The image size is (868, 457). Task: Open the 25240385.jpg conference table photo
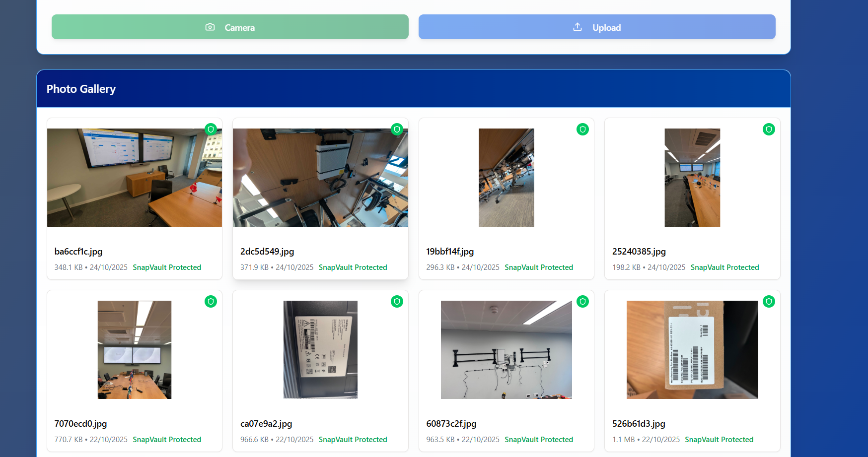pos(692,178)
